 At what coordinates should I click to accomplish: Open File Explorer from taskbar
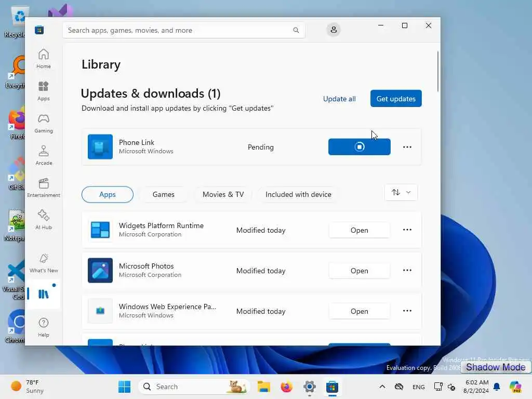(263, 387)
